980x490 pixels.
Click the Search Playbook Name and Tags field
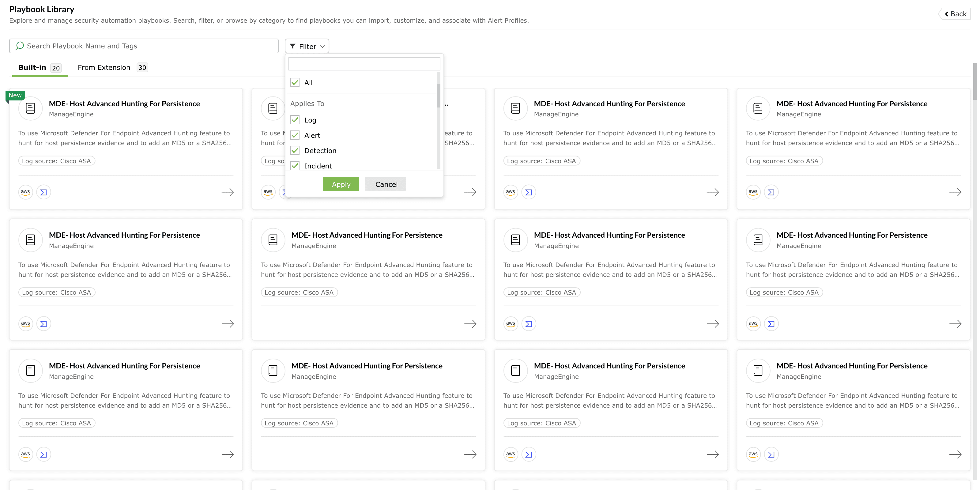coord(144,46)
